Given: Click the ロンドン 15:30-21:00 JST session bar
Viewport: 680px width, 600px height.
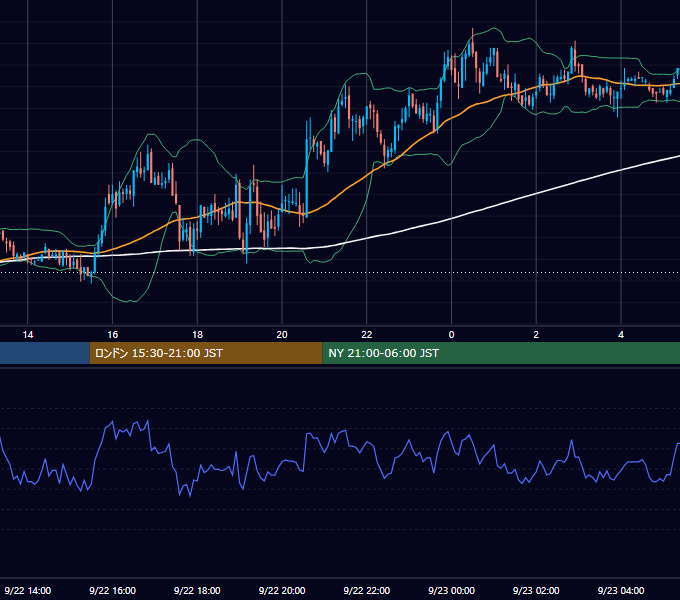Looking at the screenshot, I should [206, 353].
